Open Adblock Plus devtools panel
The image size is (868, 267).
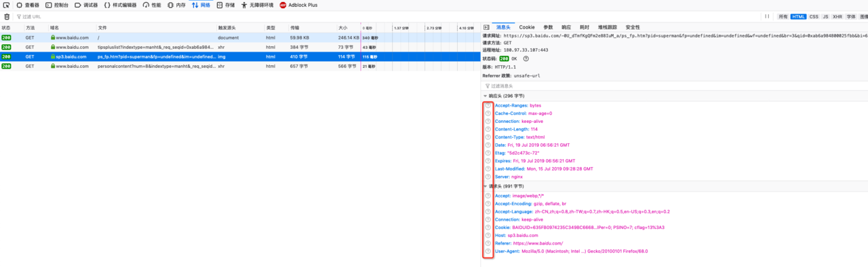coord(298,5)
